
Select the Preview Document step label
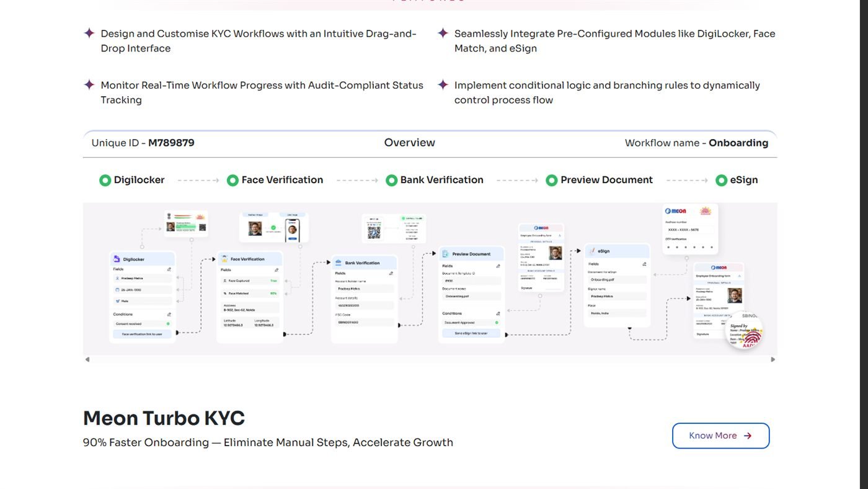[607, 180]
